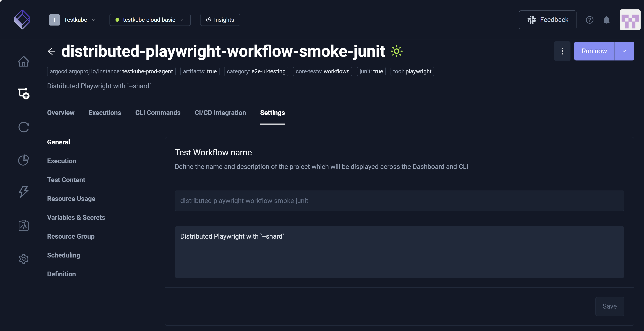Open the Home icon in sidebar
The width and height of the screenshot is (644, 331).
[x=23, y=61]
